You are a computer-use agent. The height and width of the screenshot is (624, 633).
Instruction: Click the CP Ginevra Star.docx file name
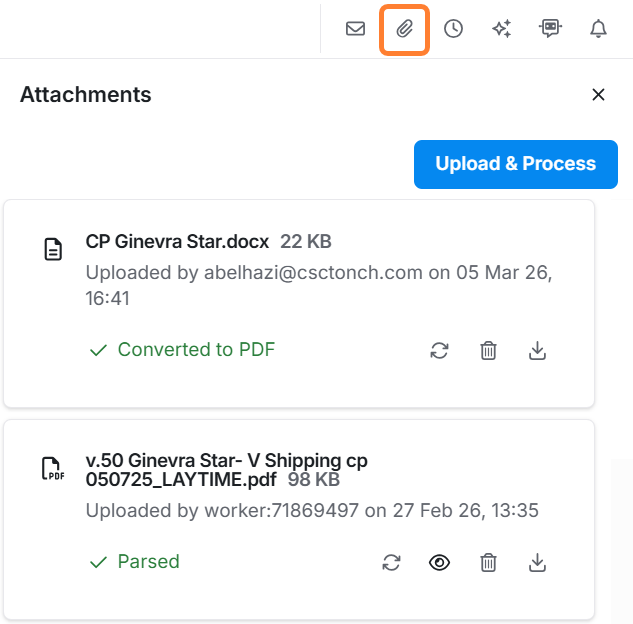click(178, 241)
